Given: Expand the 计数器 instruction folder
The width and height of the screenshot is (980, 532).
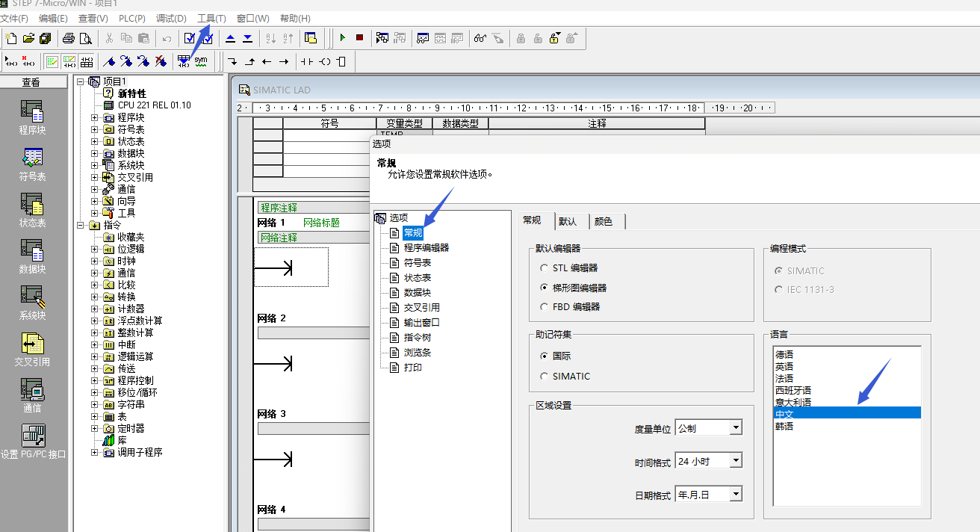Looking at the screenshot, I should [94, 309].
